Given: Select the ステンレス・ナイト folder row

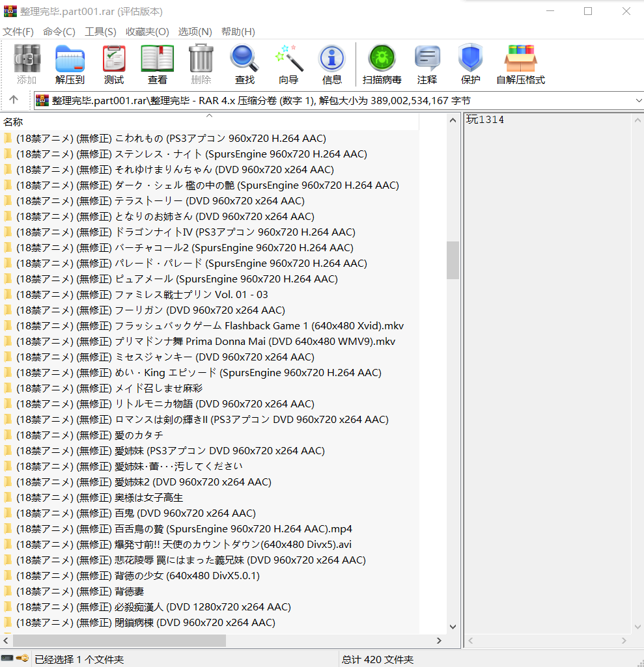Looking at the screenshot, I should pyautogui.click(x=210, y=154).
